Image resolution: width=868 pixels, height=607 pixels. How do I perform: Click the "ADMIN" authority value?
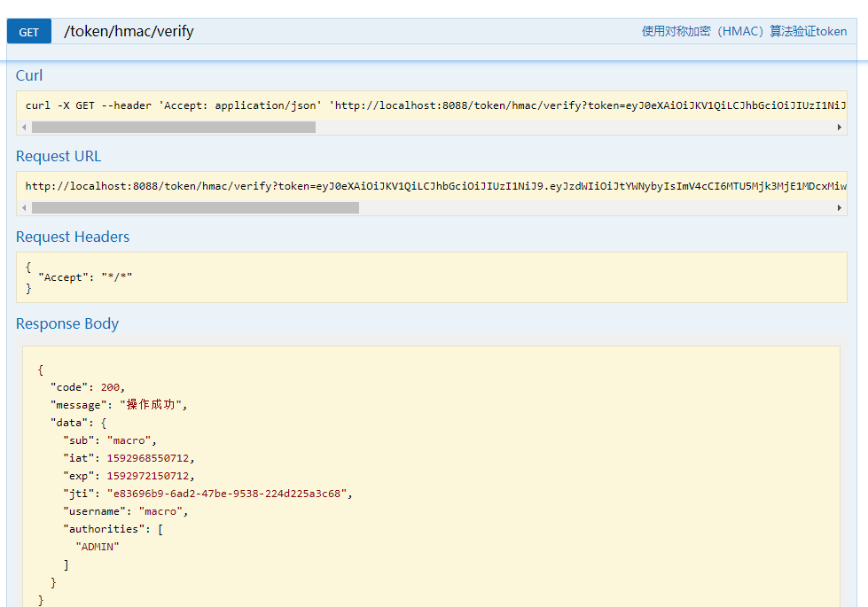click(98, 547)
